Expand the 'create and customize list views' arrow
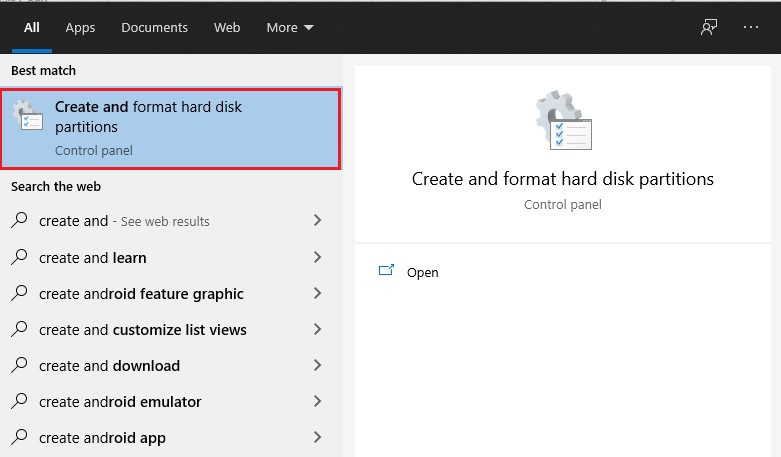Viewport: 781px width, 457px height. point(317,329)
